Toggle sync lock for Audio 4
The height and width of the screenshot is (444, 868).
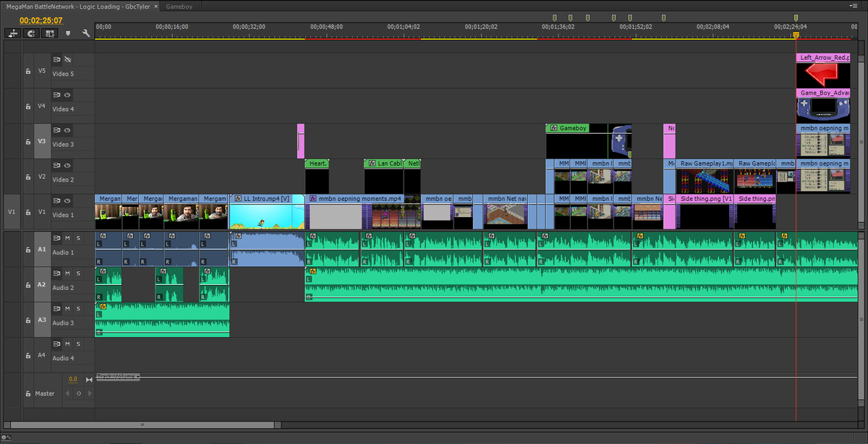pos(56,344)
